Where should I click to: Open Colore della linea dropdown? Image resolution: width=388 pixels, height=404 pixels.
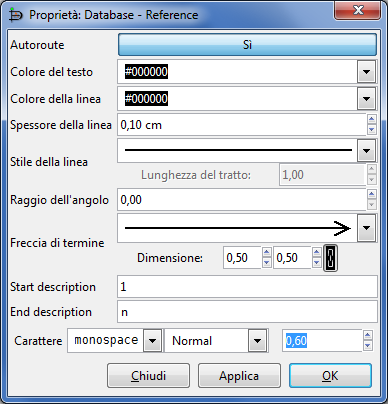pos(366,99)
